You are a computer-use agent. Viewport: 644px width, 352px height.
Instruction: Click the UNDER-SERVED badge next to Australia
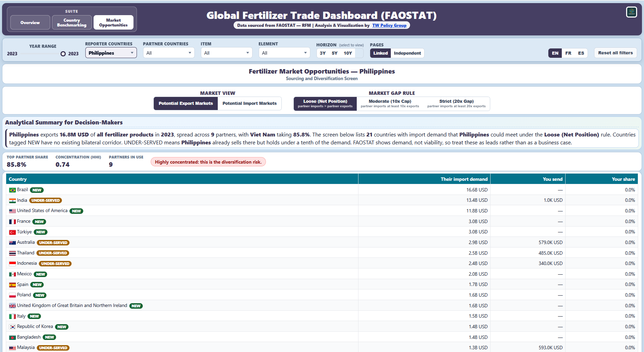[x=53, y=243]
